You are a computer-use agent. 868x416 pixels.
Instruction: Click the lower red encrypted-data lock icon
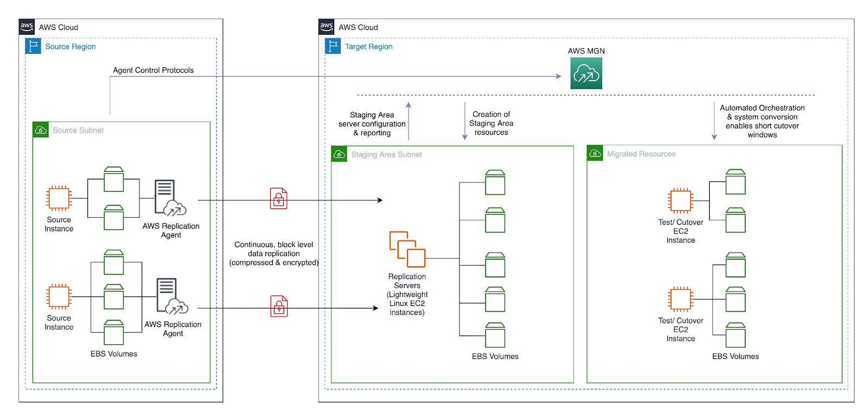[x=279, y=306]
